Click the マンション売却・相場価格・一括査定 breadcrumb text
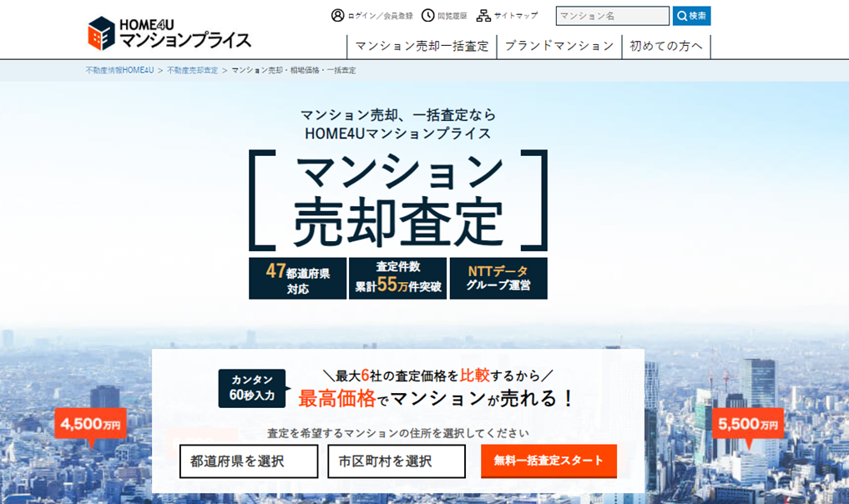The height and width of the screenshot is (504, 849). point(294,70)
